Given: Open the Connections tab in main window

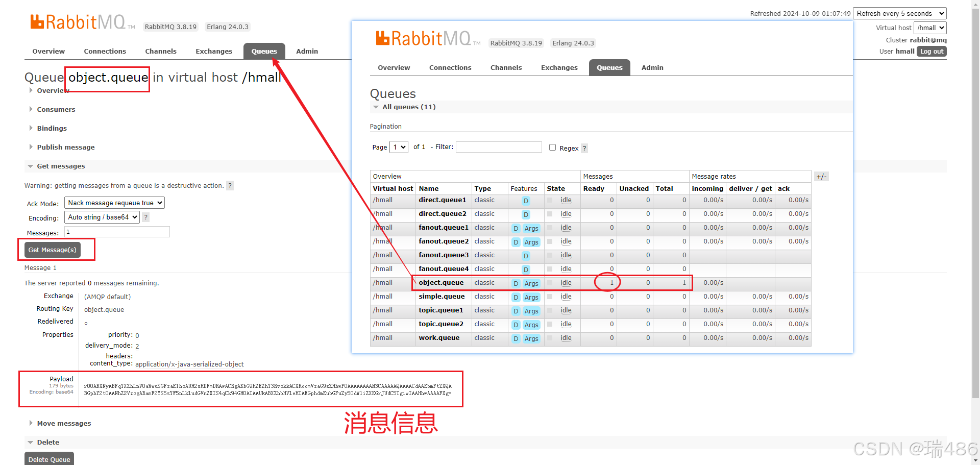Looking at the screenshot, I should (105, 52).
